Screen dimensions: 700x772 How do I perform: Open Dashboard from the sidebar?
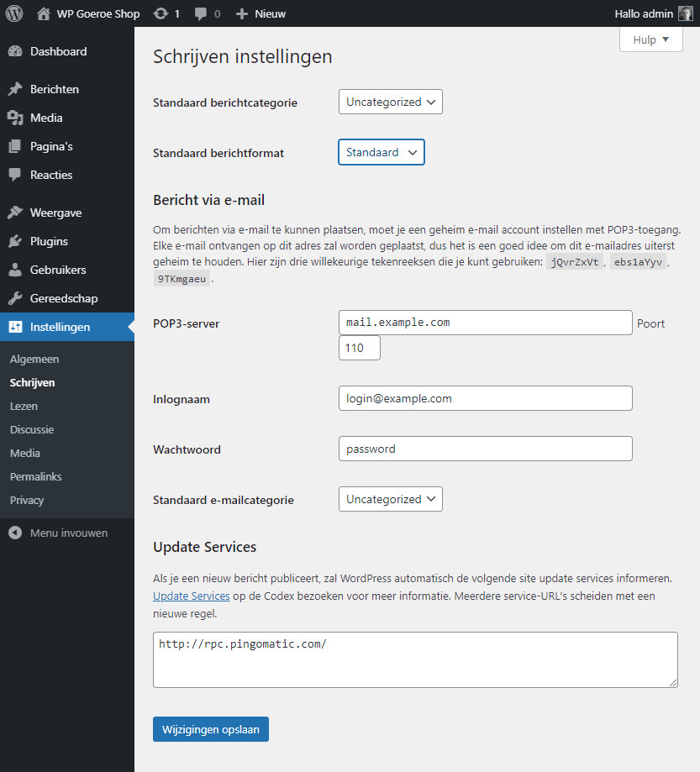[x=58, y=51]
